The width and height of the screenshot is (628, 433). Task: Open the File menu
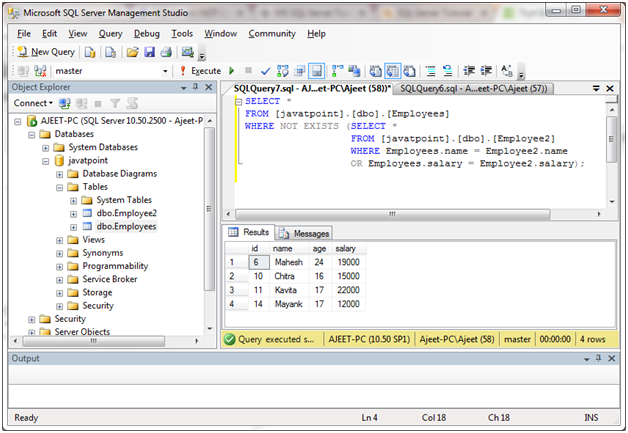pyautogui.click(x=24, y=34)
